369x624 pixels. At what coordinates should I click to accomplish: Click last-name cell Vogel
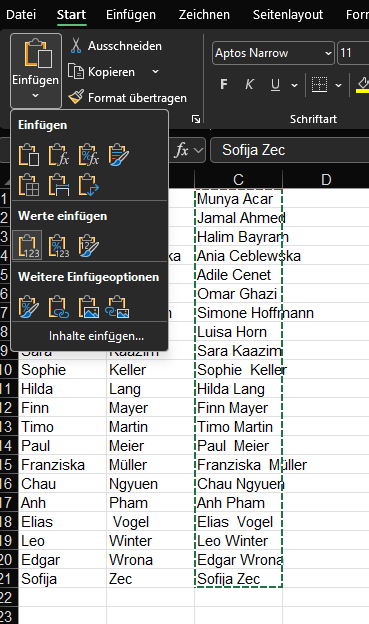[150, 522]
